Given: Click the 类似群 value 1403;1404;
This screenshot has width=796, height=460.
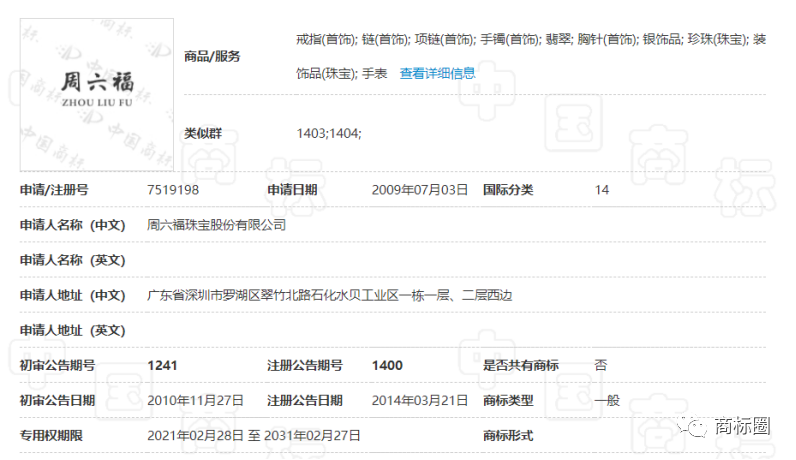Looking at the screenshot, I should (329, 133).
